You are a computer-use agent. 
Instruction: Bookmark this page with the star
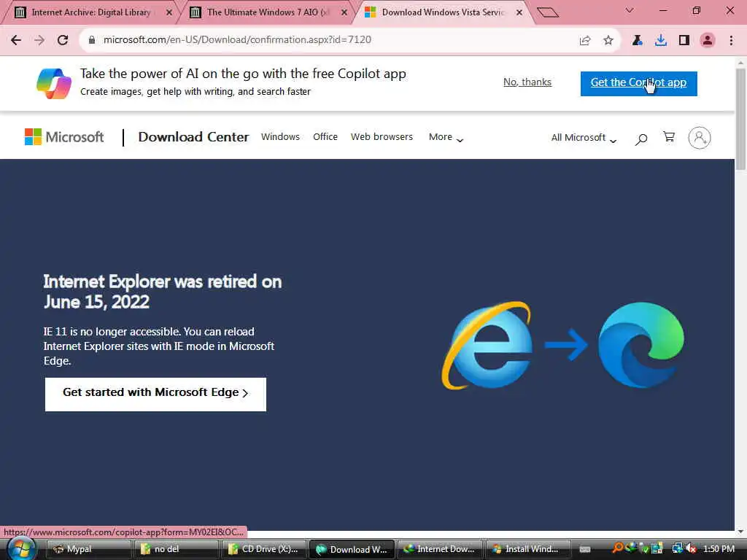click(608, 41)
